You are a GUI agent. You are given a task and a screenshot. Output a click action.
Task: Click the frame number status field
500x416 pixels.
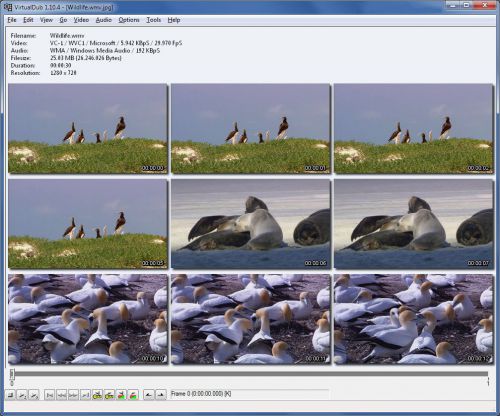[249, 394]
